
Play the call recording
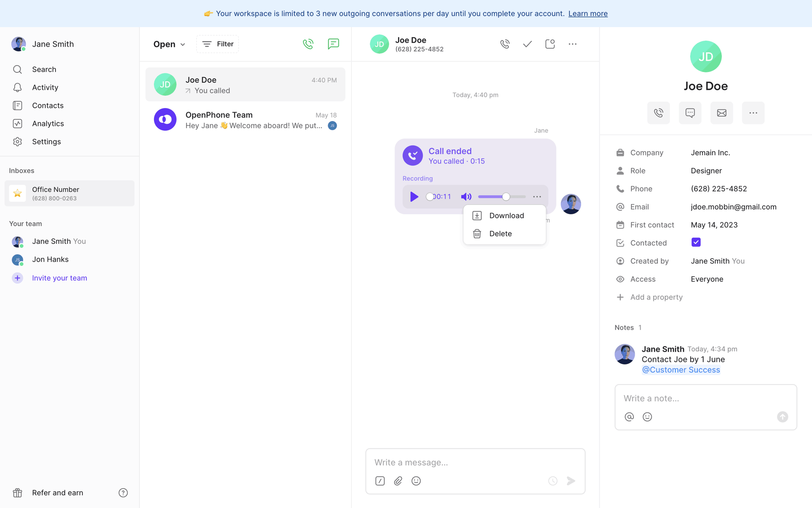point(414,196)
